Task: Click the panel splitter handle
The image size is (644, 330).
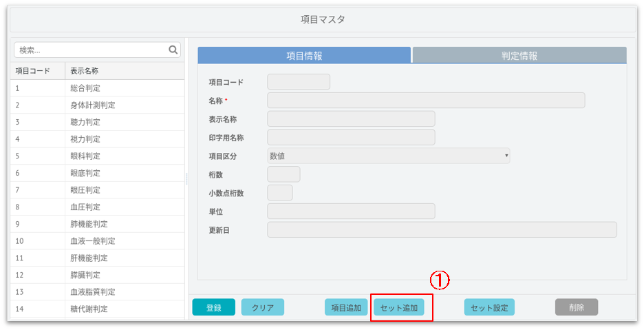Action: [x=186, y=178]
